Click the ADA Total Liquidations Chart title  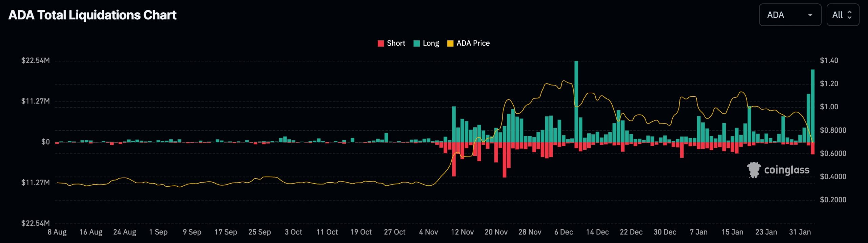92,15
